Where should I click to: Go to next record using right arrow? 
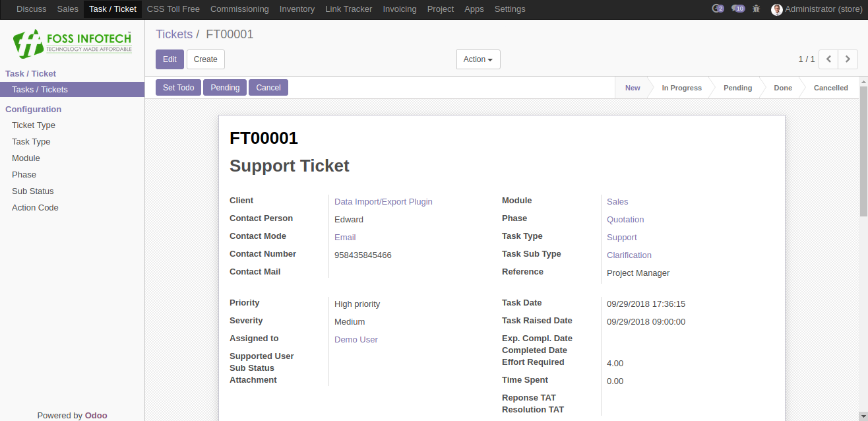click(x=848, y=59)
